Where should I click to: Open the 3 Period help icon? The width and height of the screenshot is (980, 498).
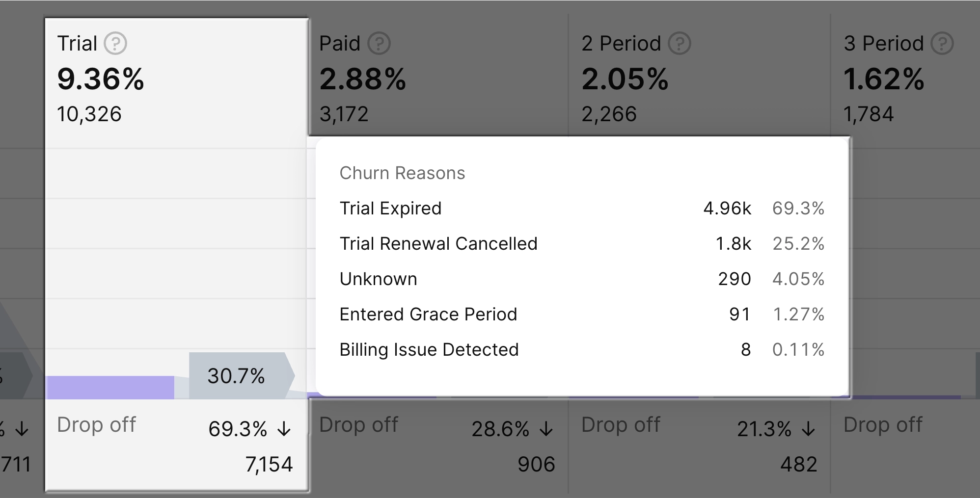pos(942,43)
